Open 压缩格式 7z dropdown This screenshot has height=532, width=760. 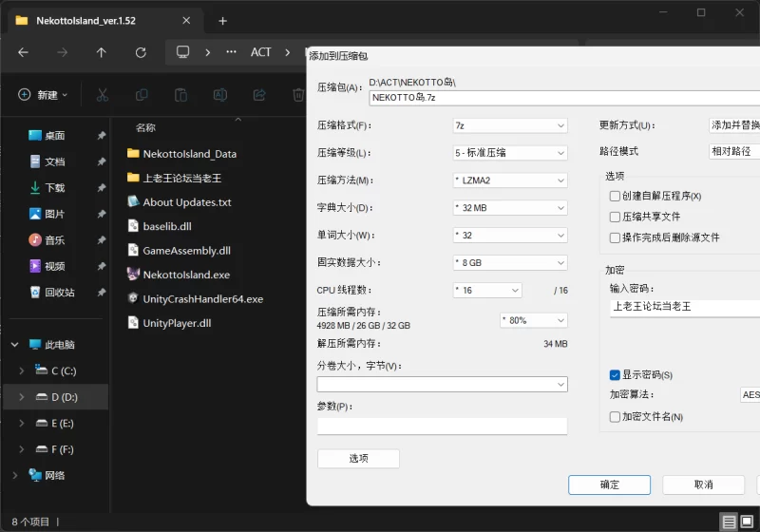click(510, 125)
